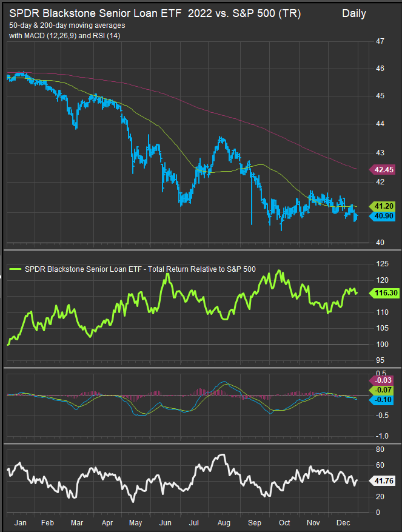Click the Mar label on the time axis
This screenshot has width=402, height=532.
77,523
